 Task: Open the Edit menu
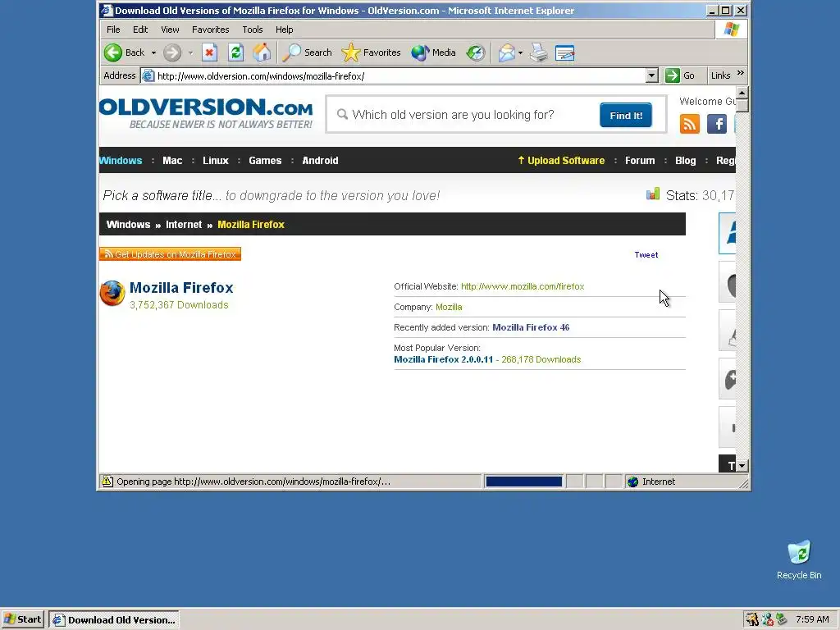(x=140, y=30)
